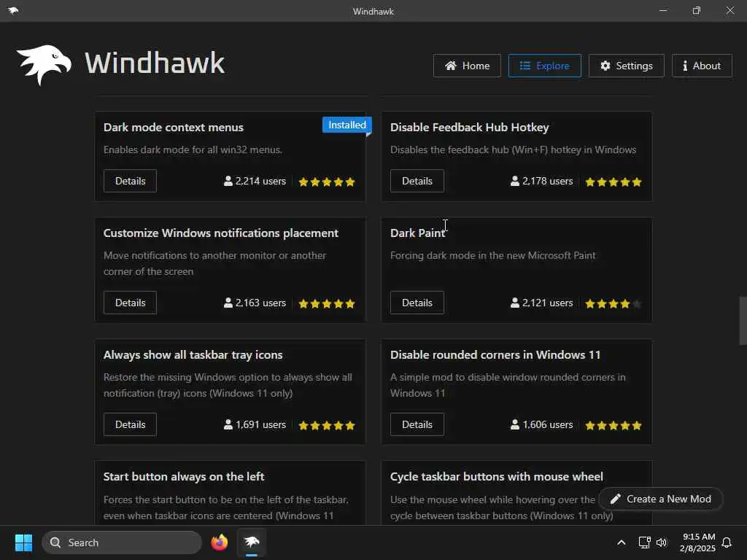
Task: Click Create a New Mod button
Action: pos(661,499)
